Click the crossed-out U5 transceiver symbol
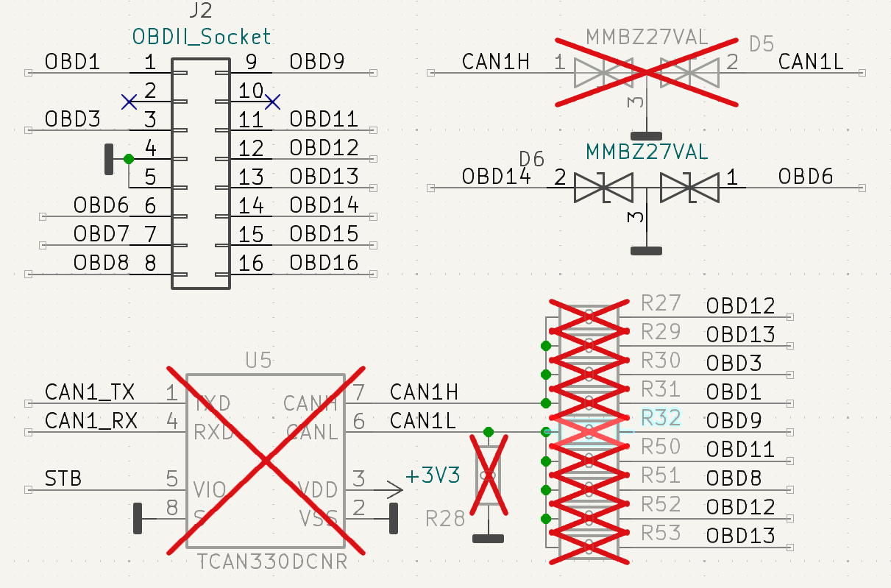 pyautogui.click(x=265, y=460)
